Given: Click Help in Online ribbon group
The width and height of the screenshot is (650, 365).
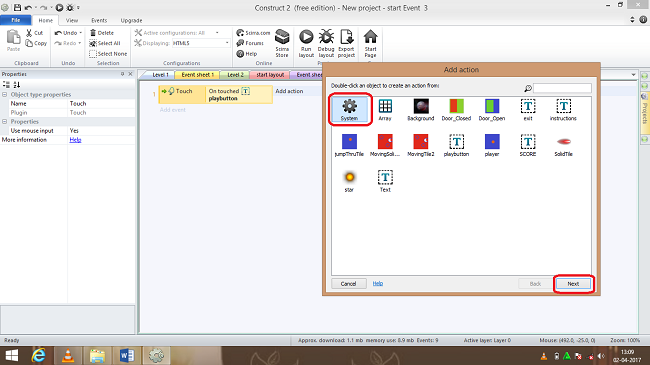Looking at the screenshot, I should (x=247, y=54).
